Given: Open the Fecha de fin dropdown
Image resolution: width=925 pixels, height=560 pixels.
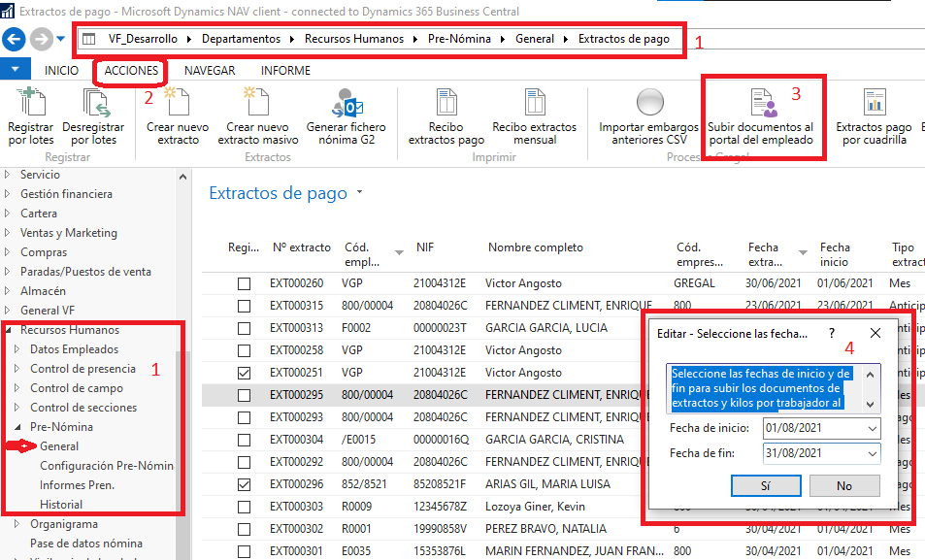Looking at the screenshot, I should click(870, 453).
